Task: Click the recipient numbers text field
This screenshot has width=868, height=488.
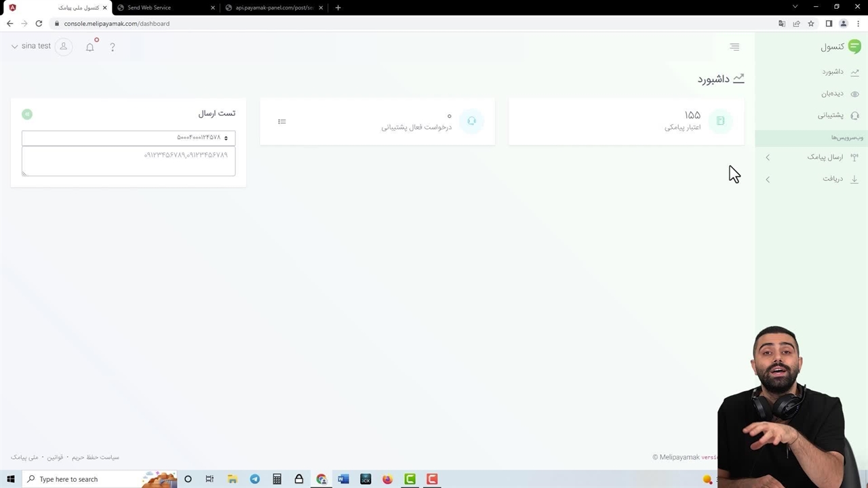Action: point(128,161)
